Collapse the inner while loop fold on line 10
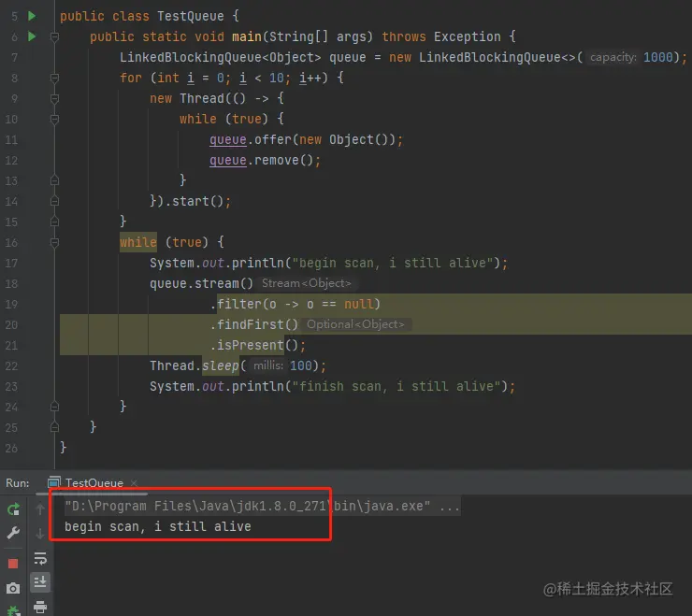This screenshot has height=616, width=692. click(54, 119)
